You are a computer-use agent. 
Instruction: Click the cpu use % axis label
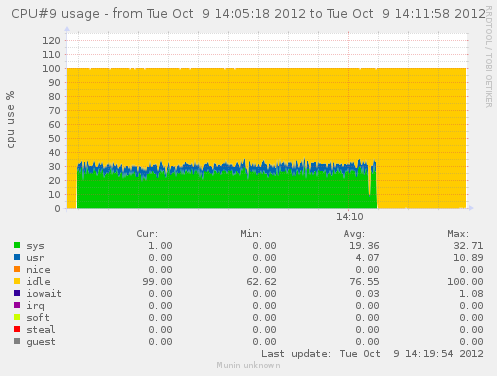pyautogui.click(x=10, y=119)
